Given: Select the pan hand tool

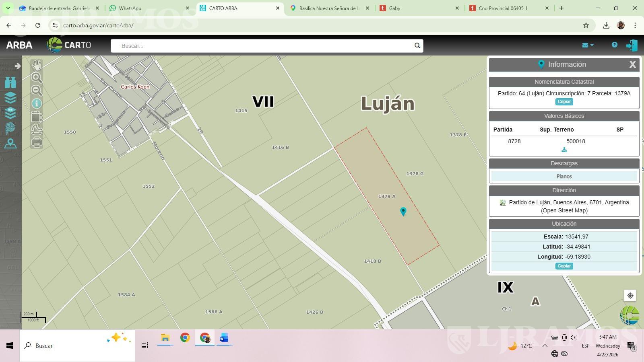Looking at the screenshot, I should pos(37,65).
